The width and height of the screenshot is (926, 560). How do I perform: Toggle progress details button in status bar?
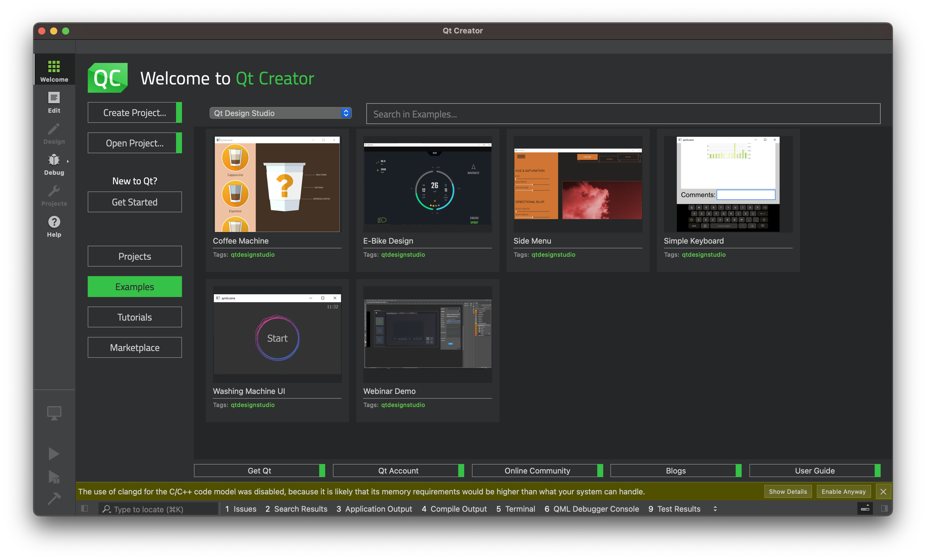coord(865,508)
